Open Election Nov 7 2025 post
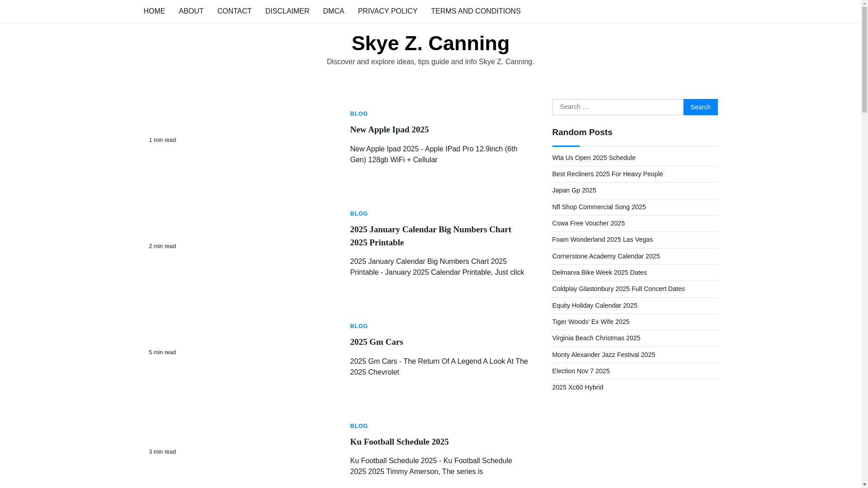Image resolution: width=868 pixels, height=488 pixels. click(580, 371)
